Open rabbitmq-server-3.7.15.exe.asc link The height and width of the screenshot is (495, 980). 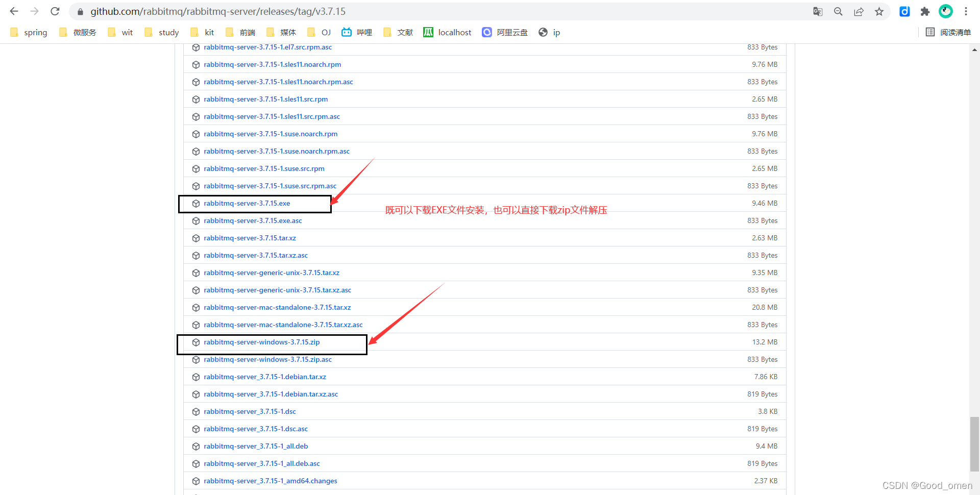253,221
